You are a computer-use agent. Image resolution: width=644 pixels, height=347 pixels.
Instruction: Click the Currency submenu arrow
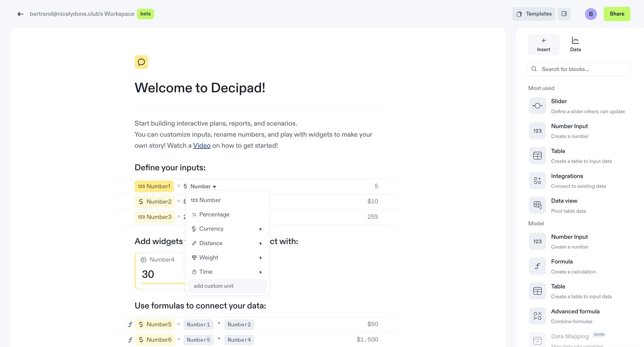coord(261,229)
